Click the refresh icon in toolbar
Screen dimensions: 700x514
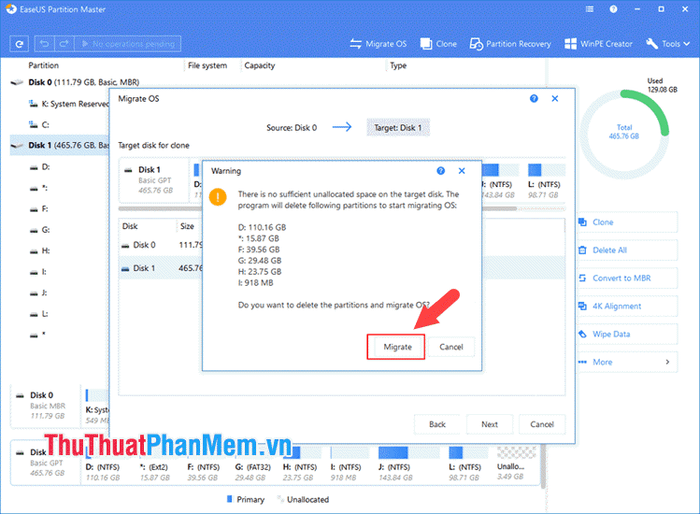coord(19,44)
